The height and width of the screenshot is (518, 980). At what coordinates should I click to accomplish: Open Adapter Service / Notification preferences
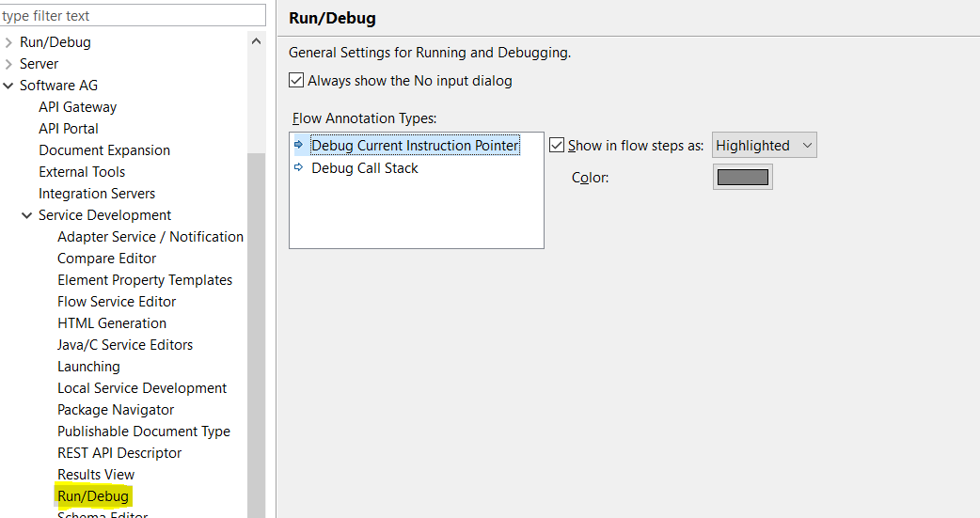pos(150,237)
